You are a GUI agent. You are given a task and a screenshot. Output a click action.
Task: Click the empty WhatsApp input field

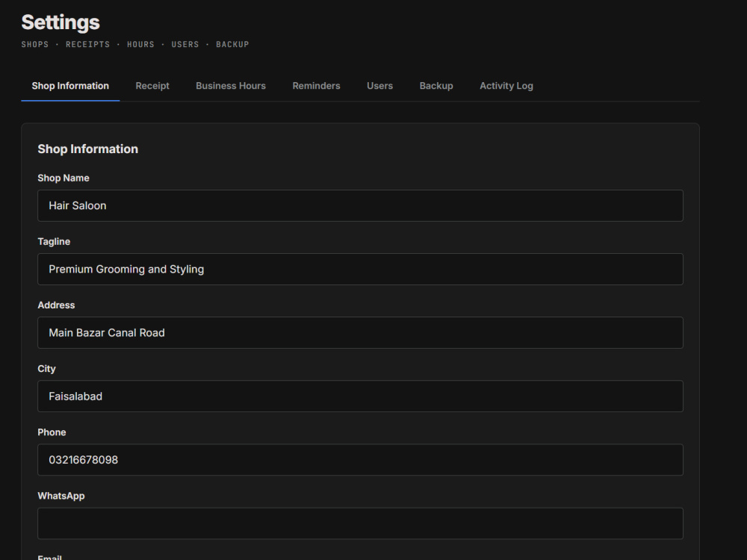coord(360,523)
